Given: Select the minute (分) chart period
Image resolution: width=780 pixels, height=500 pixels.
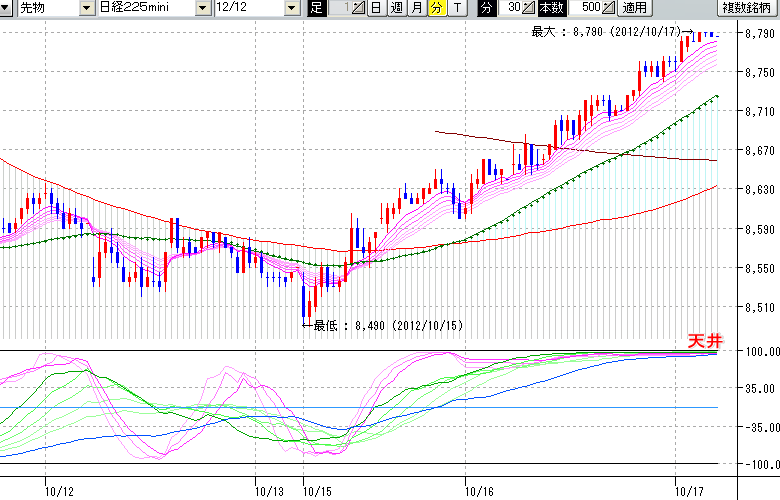Looking at the screenshot, I should [x=436, y=8].
